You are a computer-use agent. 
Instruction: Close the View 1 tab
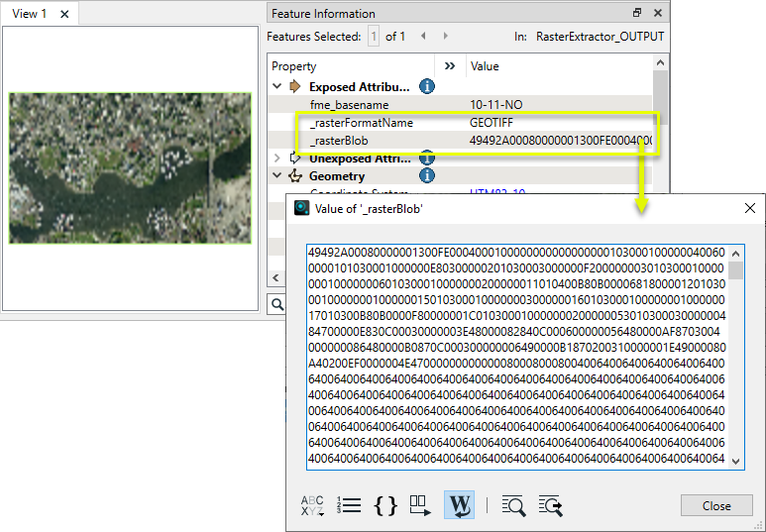tap(64, 14)
